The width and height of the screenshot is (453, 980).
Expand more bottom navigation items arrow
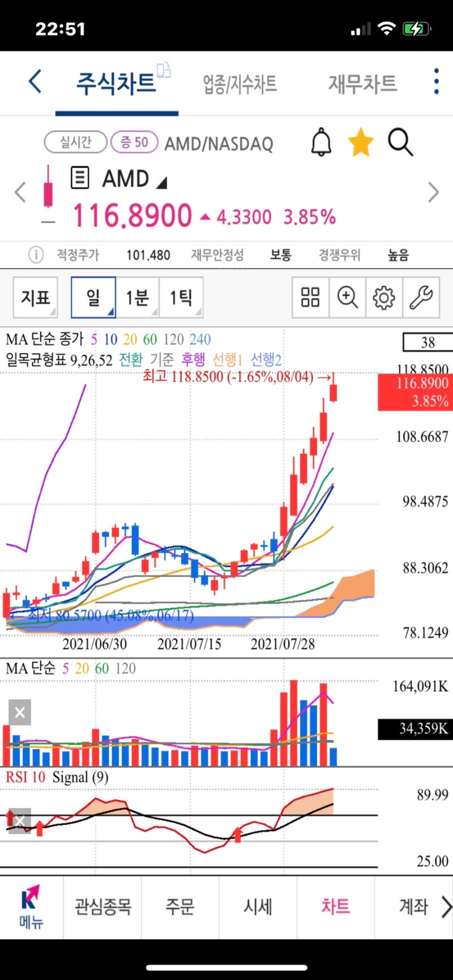[446, 907]
